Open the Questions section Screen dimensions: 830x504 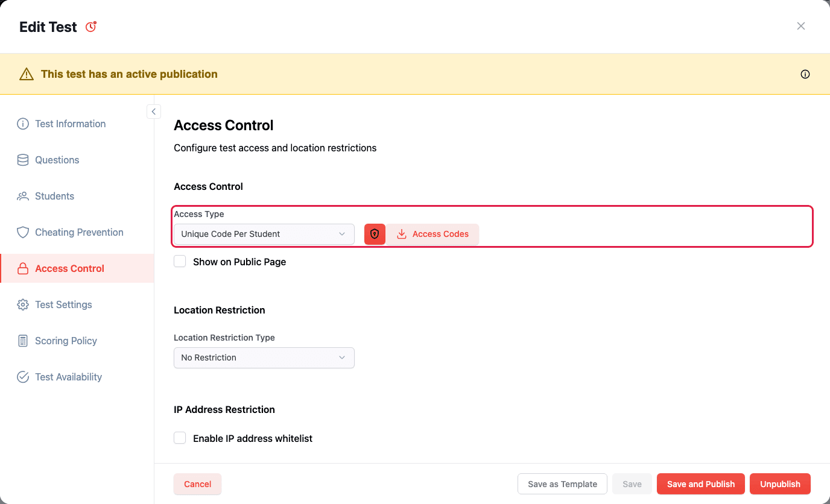(77, 160)
